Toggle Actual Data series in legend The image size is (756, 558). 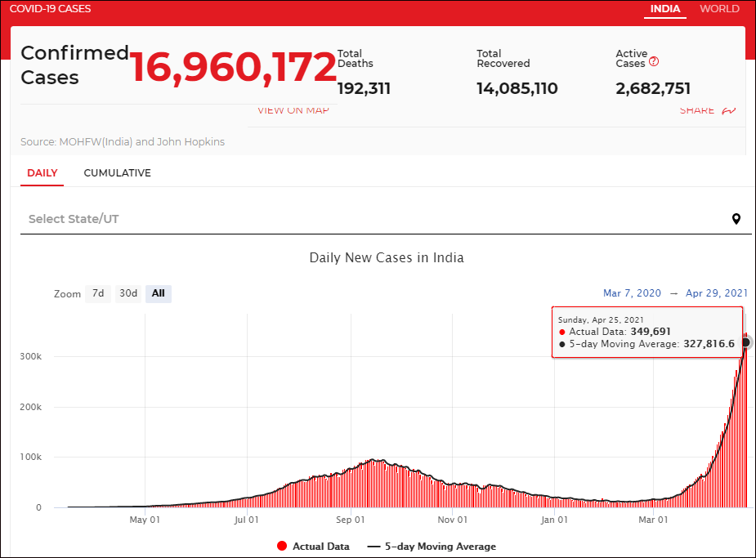coord(314,547)
